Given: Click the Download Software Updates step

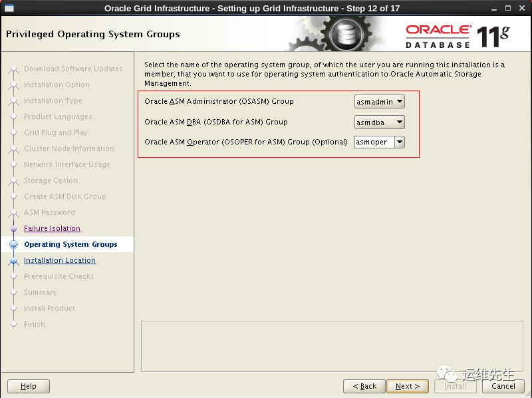Looking at the screenshot, I should [x=73, y=69].
